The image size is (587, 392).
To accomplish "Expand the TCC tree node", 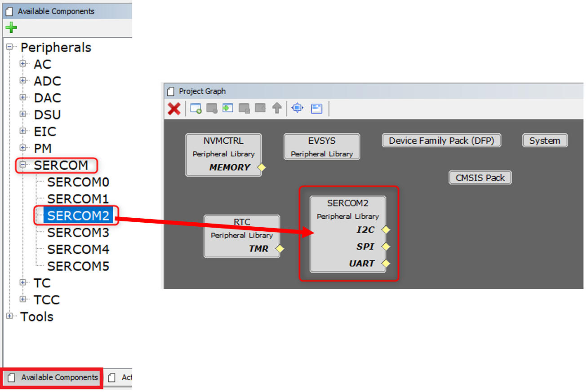I will click(x=22, y=299).
